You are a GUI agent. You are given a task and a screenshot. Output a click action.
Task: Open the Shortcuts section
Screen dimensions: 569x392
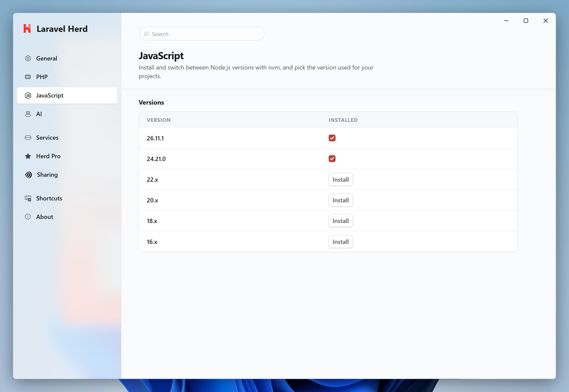[x=67, y=198]
